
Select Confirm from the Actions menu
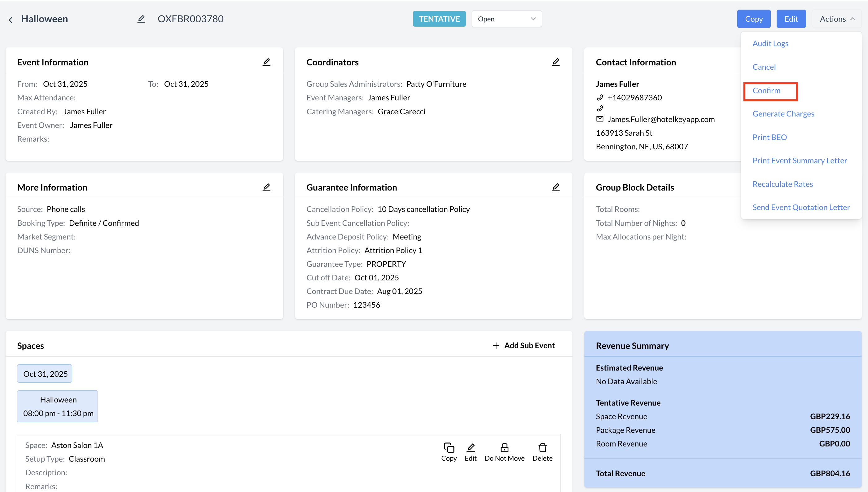point(766,90)
